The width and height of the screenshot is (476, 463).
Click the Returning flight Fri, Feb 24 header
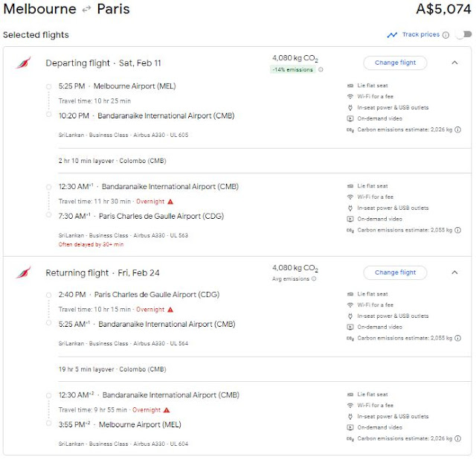click(x=102, y=273)
